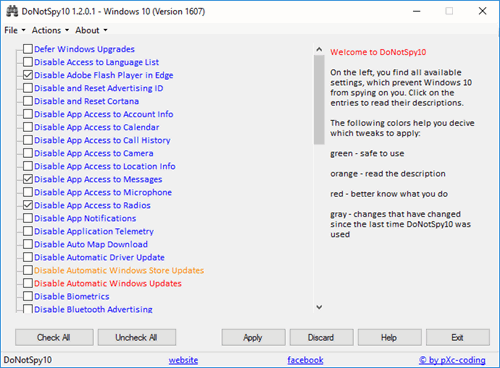Click the DoNotSpy10 binoculars title bar icon
Viewport: 500px width, 368px height.
(x=12, y=11)
